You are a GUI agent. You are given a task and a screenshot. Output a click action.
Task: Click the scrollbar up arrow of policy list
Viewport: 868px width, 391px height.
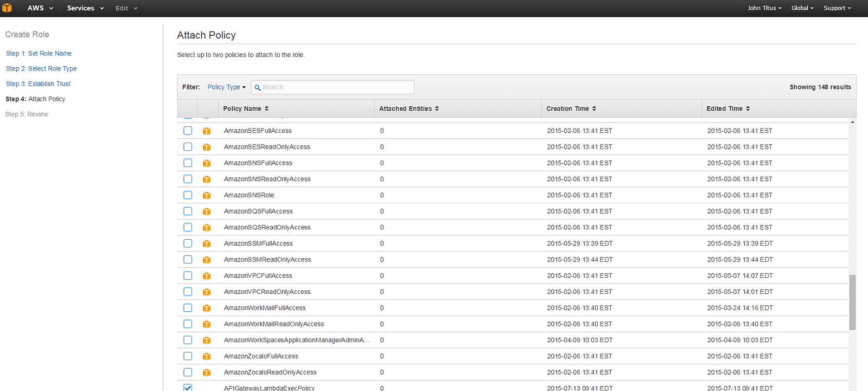[x=852, y=122]
